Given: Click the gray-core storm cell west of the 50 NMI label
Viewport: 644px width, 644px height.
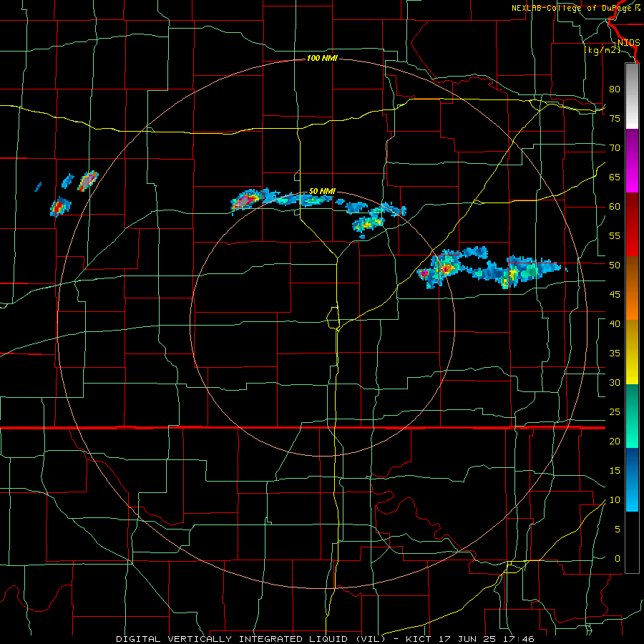Looking at the screenshot, I should coord(245,200).
